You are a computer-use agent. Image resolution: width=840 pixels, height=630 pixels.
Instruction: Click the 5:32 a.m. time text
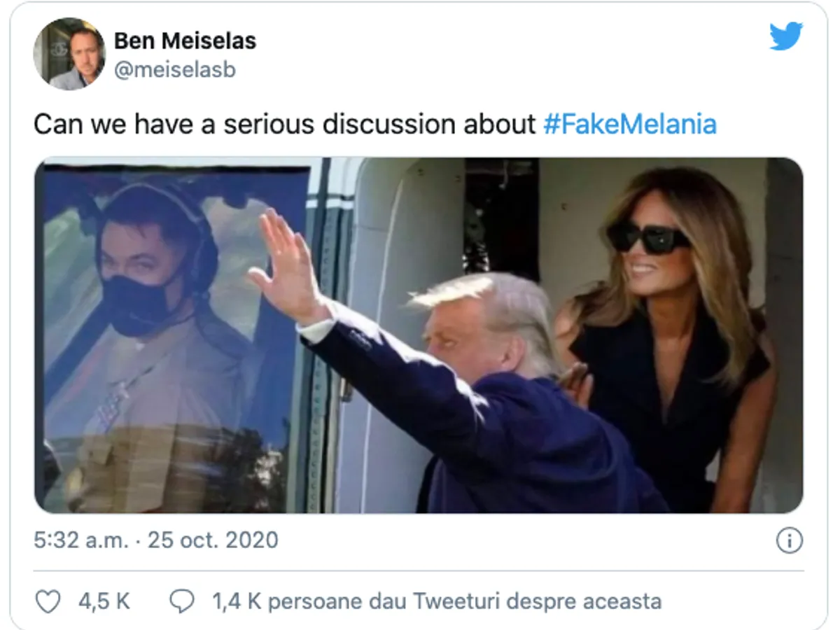pyautogui.click(x=80, y=540)
